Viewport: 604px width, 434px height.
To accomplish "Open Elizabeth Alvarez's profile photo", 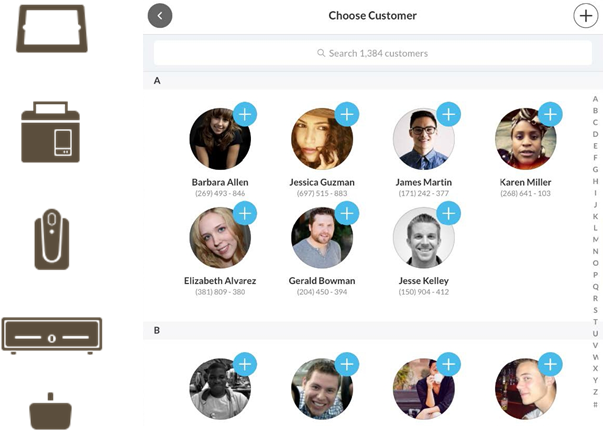I will tap(220, 238).
